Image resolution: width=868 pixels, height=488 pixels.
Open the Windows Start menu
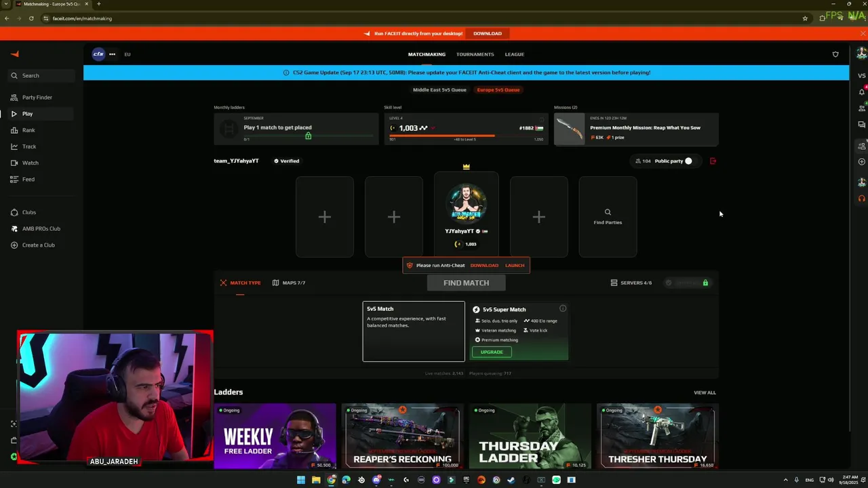click(300, 480)
